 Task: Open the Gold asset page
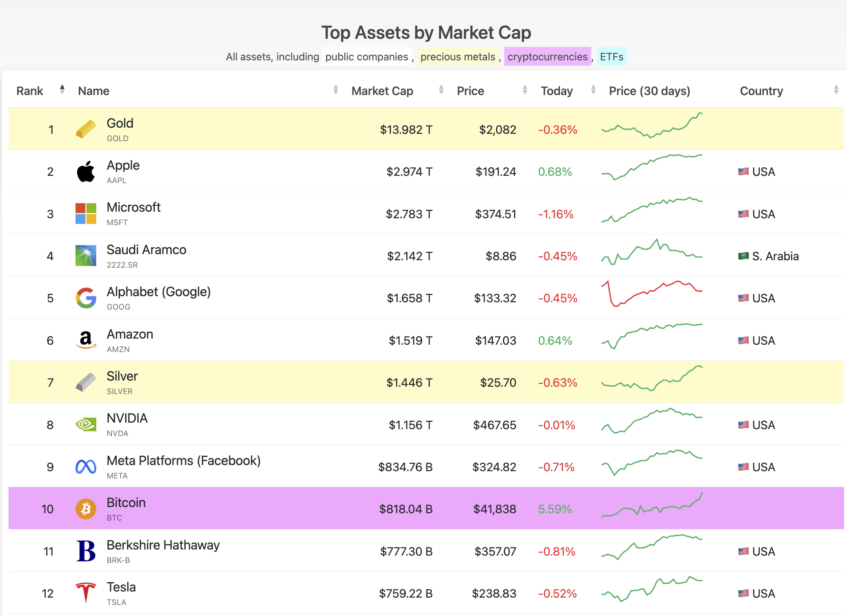[120, 123]
